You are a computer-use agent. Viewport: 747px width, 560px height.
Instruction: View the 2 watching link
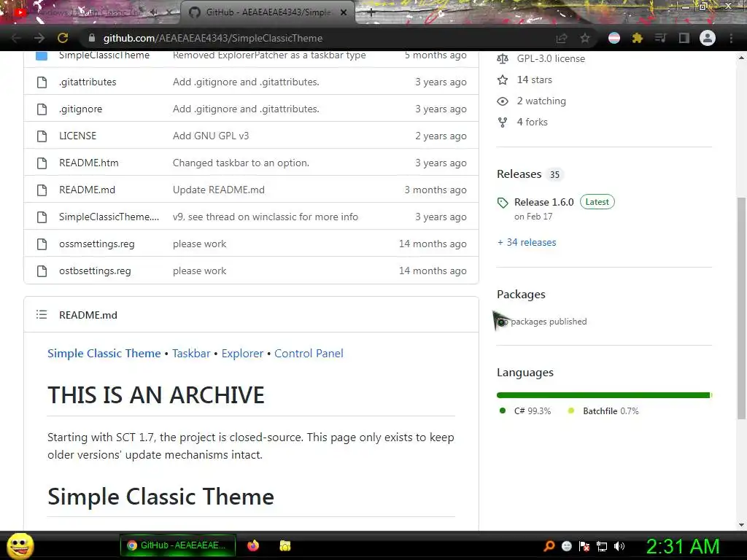coord(541,101)
